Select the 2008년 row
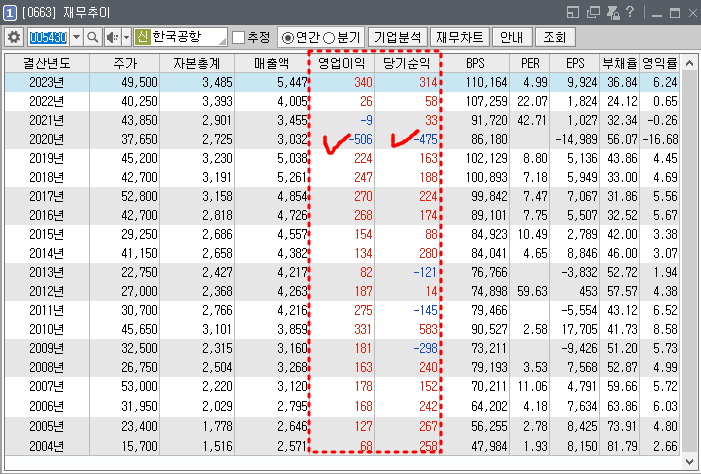 (342, 368)
